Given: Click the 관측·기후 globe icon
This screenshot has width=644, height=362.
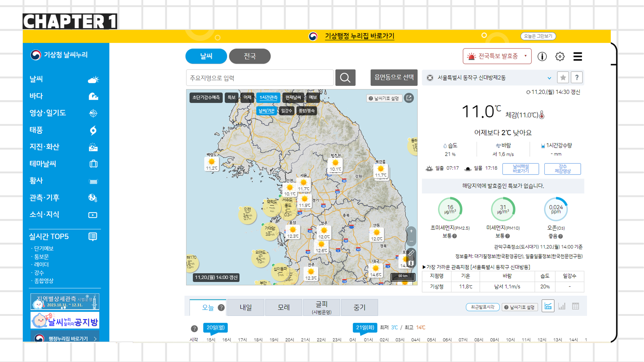Looking at the screenshot, I should tap(93, 198).
